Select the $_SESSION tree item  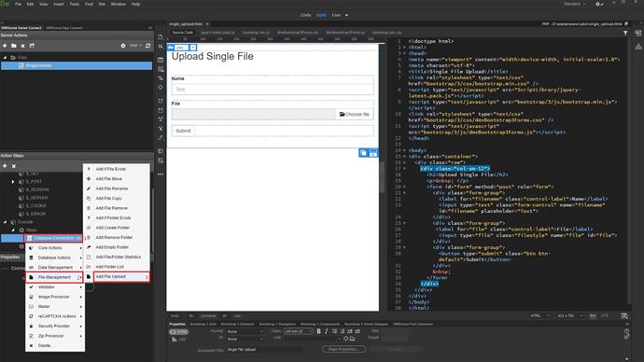click(x=37, y=189)
